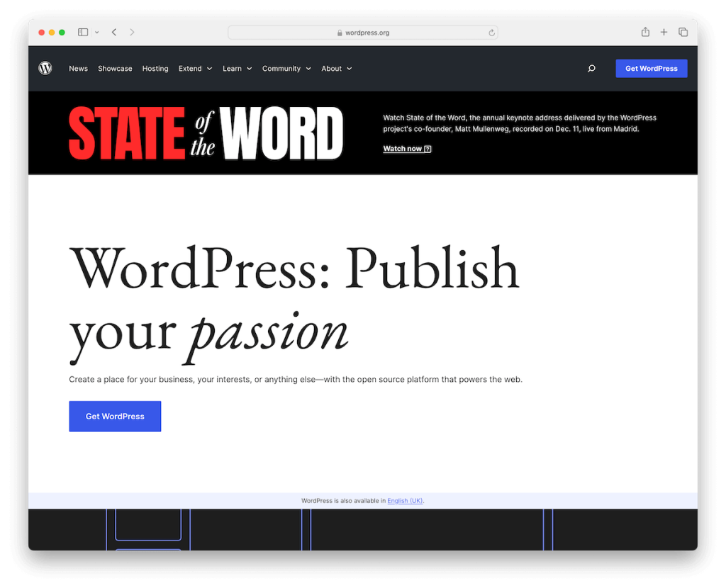Open the Showcase menu item
Screen dimensions: 726x588
115,69
